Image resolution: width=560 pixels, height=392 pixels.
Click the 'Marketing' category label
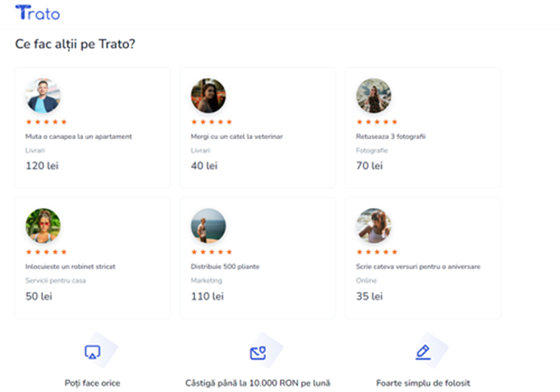[206, 280]
